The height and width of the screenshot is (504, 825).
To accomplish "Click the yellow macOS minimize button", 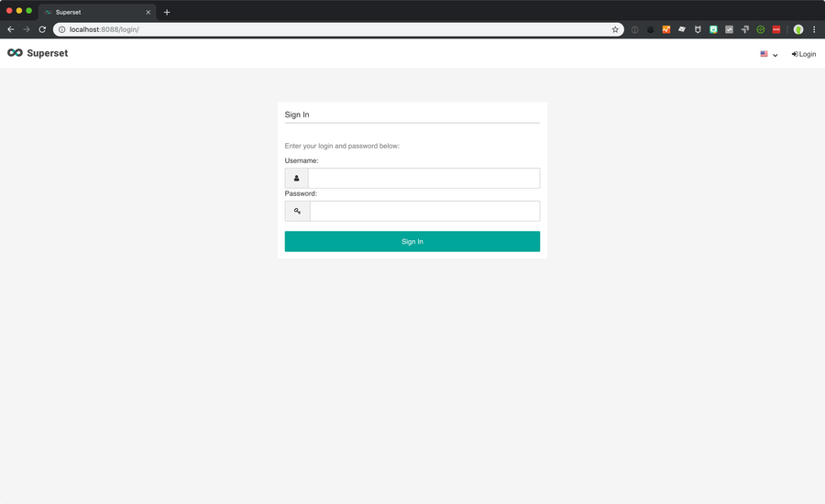I will click(x=19, y=10).
